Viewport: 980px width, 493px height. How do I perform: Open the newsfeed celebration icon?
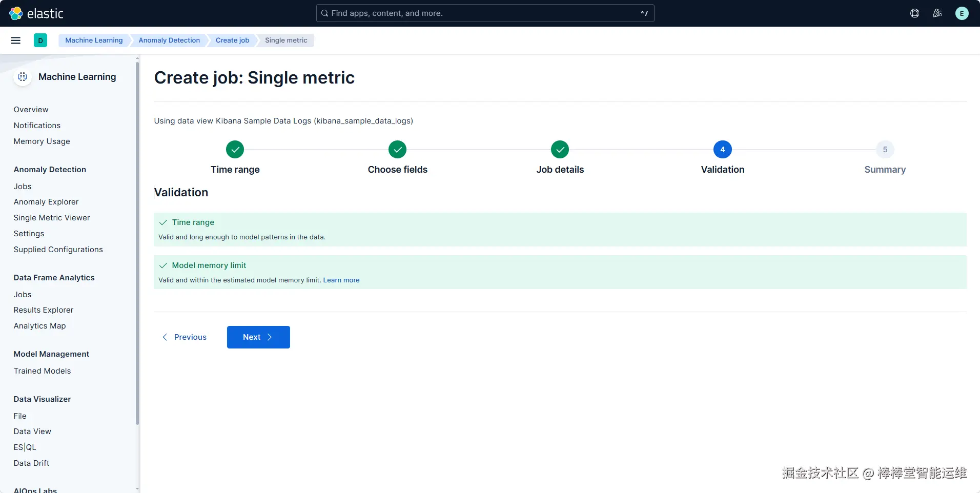937,13
